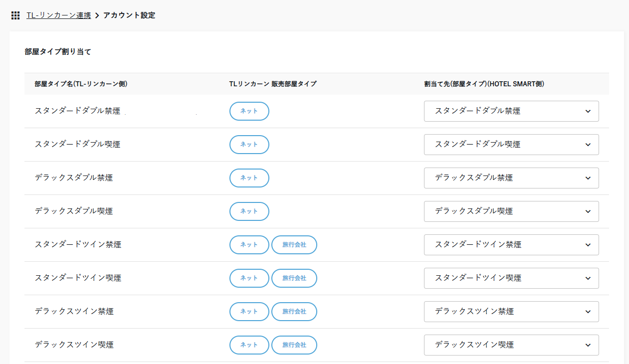Select 旅行会社 tag in デラックスツイン喫煙 row
This screenshot has width=629, height=364.
pos(294,345)
